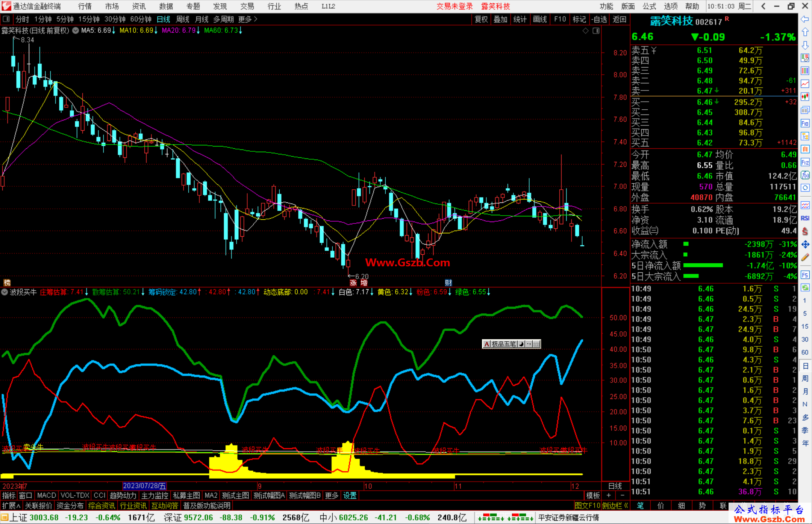Click the diamond icon atop price chart
The height and width of the screenshot is (524, 812).
(585, 31)
